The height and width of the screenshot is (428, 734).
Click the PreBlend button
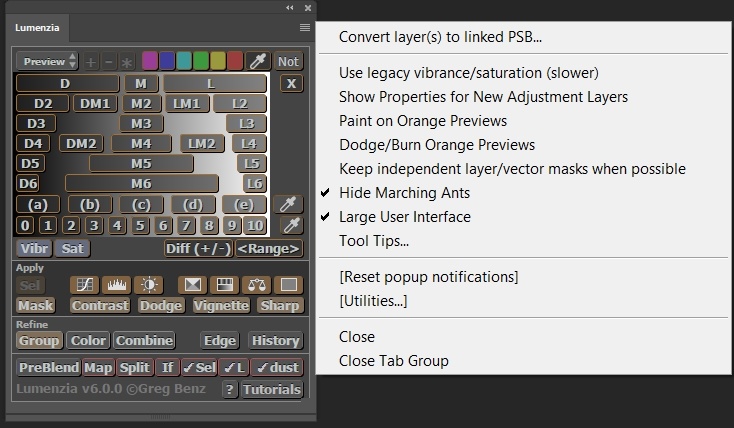(49, 368)
